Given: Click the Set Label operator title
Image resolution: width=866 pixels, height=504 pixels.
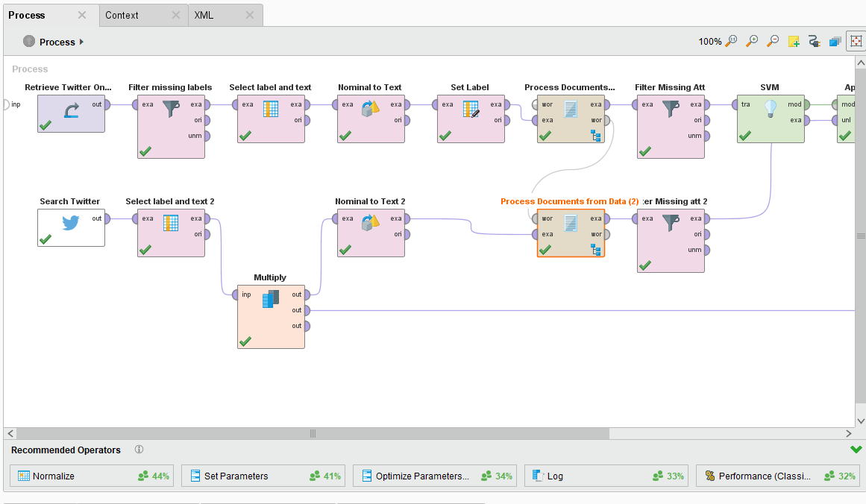Looking at the screenshot, I should (470, 87).
